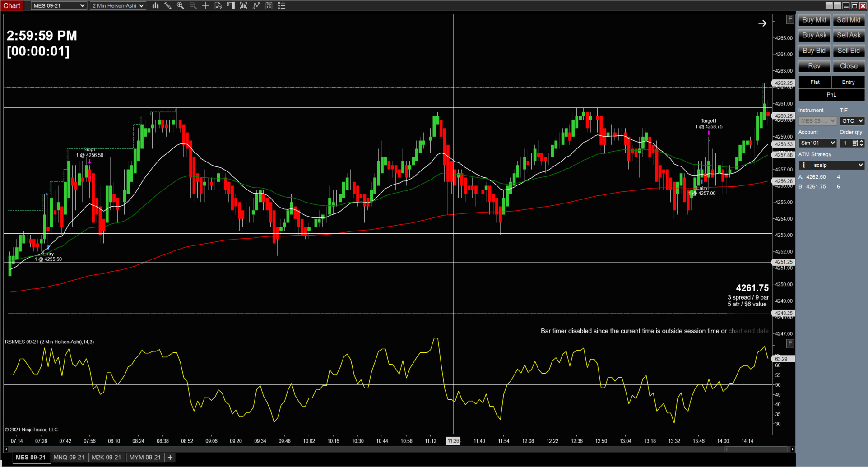The width and height of the screenshot is (868, 467).
Task: Click the Entry 1 @ 4255.50 order label
Action: [48, 256]
